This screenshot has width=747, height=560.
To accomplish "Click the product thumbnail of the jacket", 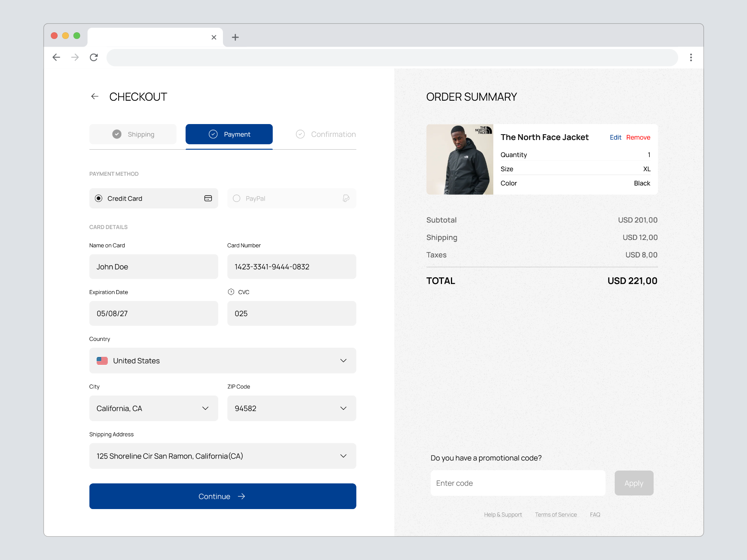I will pyautogui.click(x=459, y=159).
